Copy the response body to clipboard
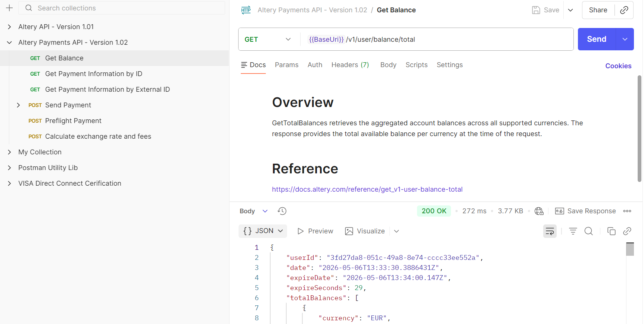Screen dimensions: 644x324 point(612,231)
